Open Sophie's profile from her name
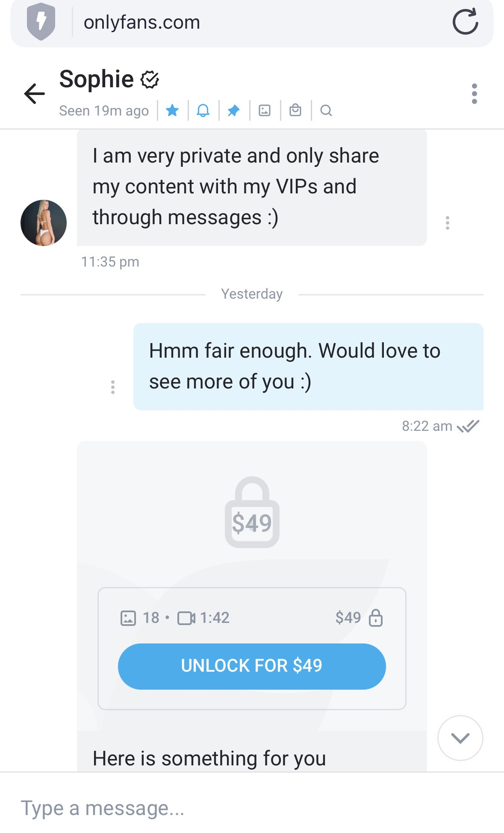The image size is (504, 833). click(x=97, y=80)
